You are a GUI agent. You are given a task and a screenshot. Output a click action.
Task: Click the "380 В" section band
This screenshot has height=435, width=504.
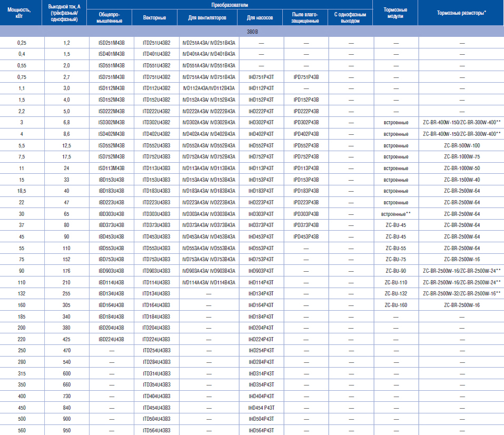pos(252,32)
